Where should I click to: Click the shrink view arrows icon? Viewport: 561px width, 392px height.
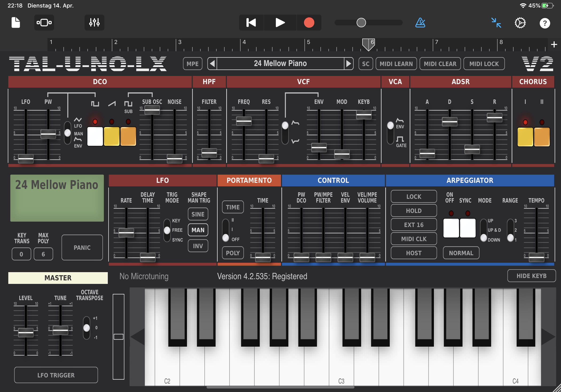(496, 23)
